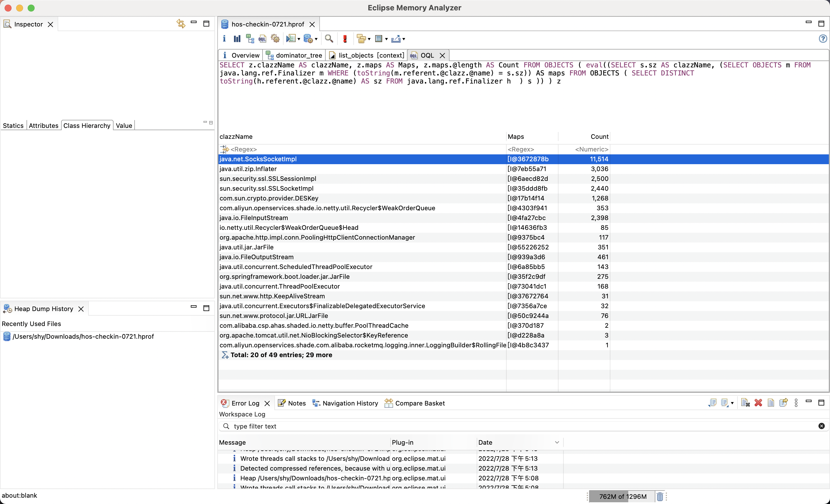This screenshot has height=504, width=830.
Task: Toggle the Inspector pin sync icon
Action: (181, 24)
